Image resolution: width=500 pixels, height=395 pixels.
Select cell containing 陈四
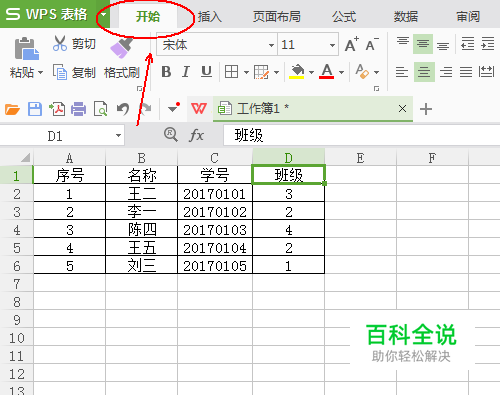(x=142, y=230)
